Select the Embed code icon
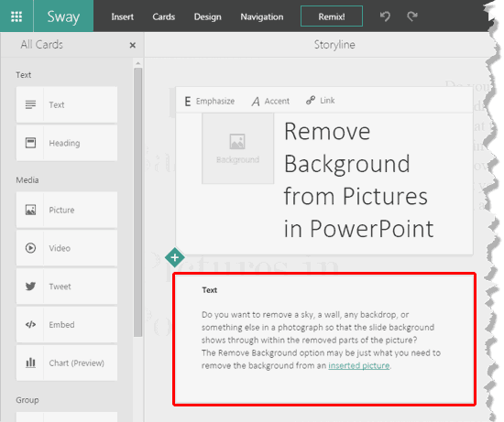Screen dimensions: 504x422 pos(30,325)
